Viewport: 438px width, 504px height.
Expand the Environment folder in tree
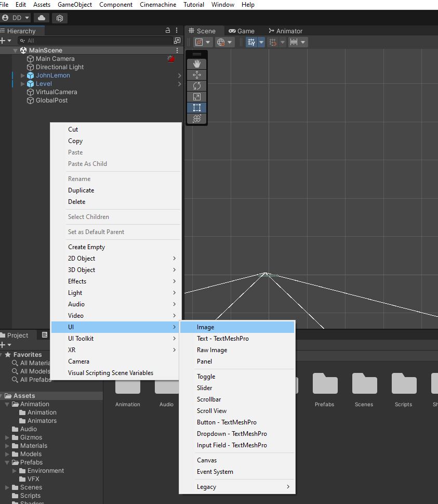tap(15, 471)
